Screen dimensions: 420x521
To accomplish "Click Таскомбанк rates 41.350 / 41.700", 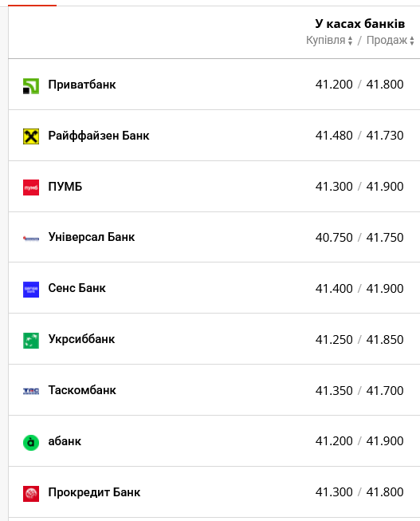I will pyautogui.click(x=359, y=390).
